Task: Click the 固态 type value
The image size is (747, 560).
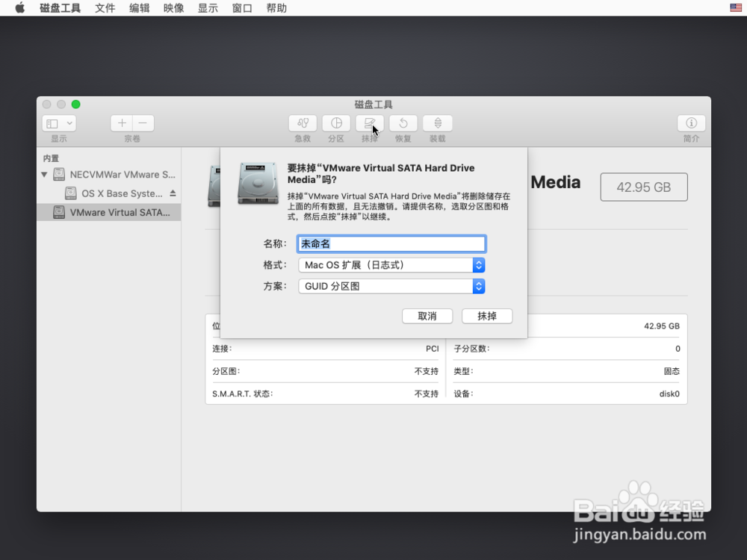Action: tap(672, 371)
